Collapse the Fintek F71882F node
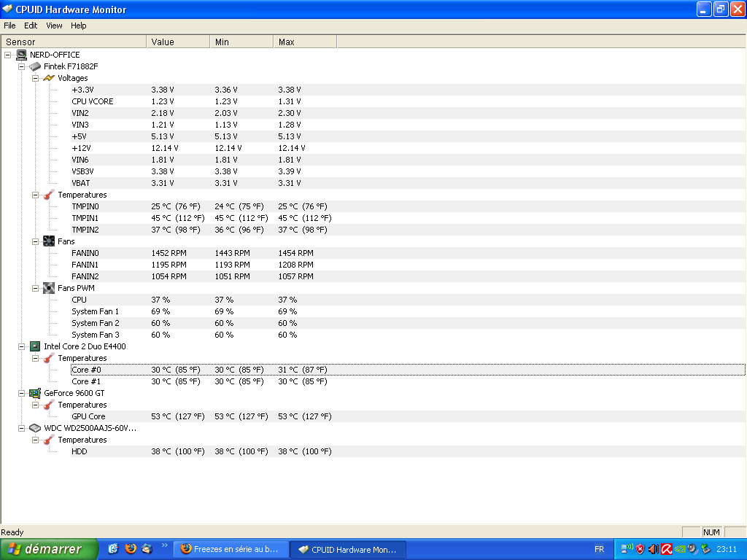Viewport: 747px width, 560px height. pos(21,66)
